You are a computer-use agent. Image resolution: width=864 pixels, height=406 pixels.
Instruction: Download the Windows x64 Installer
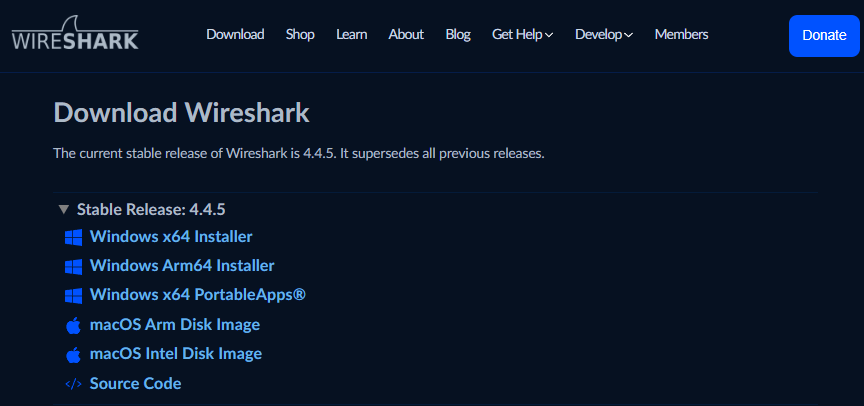pyautogui.click(x=171, y=237)
